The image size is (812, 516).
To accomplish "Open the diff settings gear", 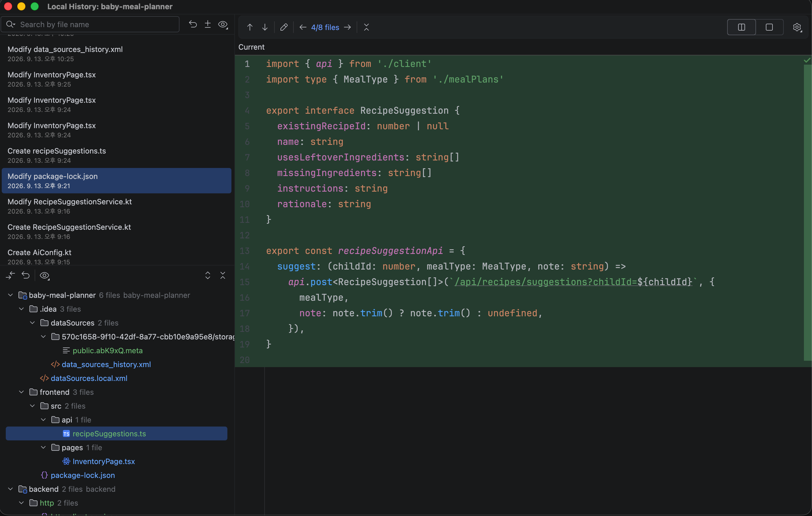I will [797, 27].
